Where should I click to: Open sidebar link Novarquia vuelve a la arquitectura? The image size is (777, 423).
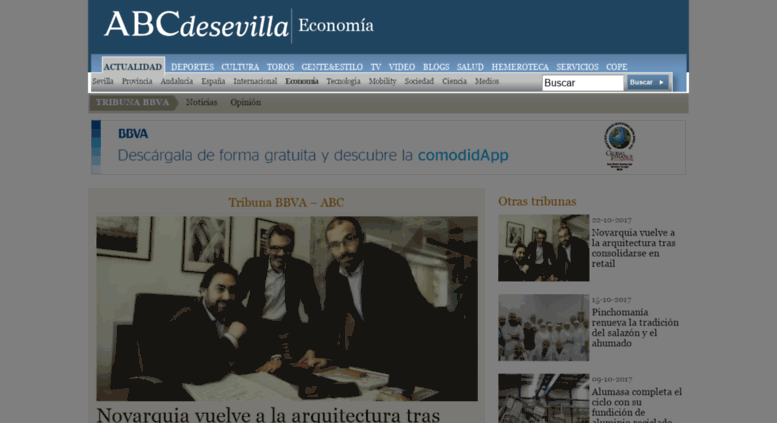(634, 248)
